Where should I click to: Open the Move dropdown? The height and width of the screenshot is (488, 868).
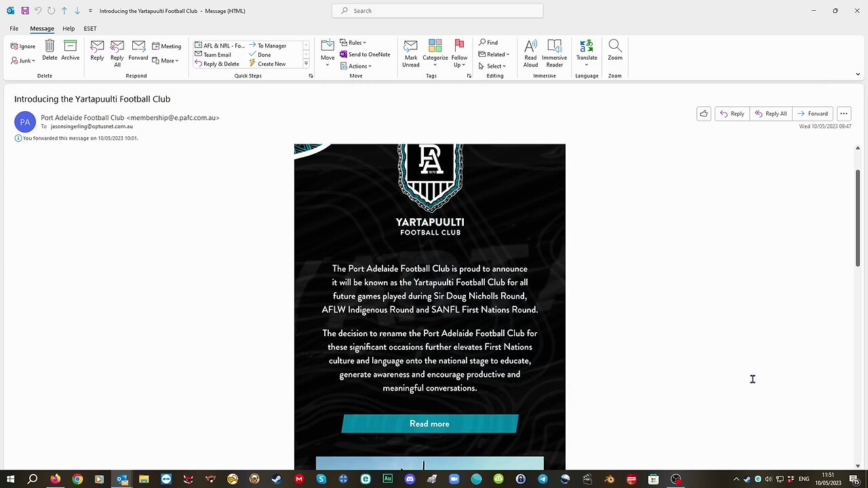point(328,53)
